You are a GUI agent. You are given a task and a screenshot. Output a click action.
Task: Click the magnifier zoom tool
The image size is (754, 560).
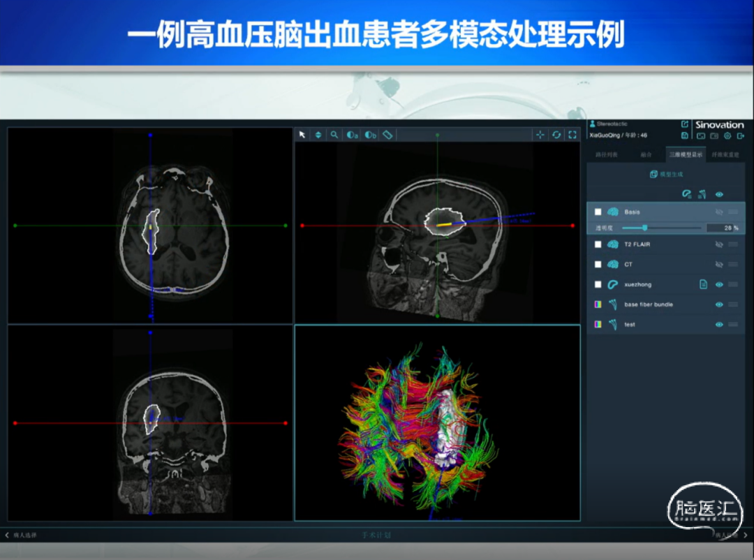[335, 135]
